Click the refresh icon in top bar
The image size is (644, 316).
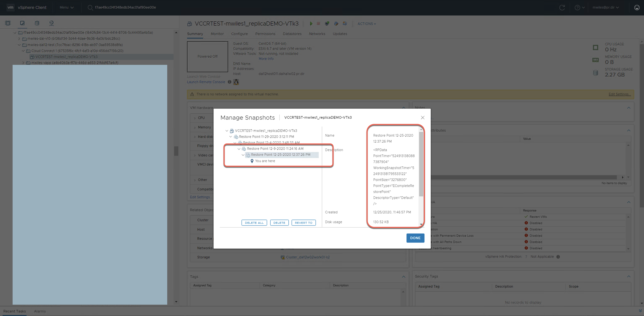coord(562,8)
